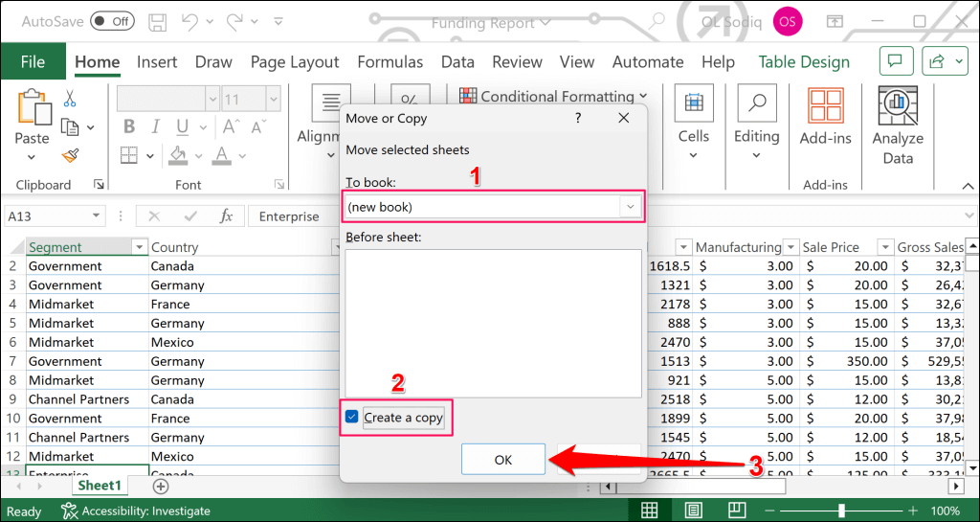980x522 pixels.
Task: Open Font group dialog launcher
Action: point(278,185)
